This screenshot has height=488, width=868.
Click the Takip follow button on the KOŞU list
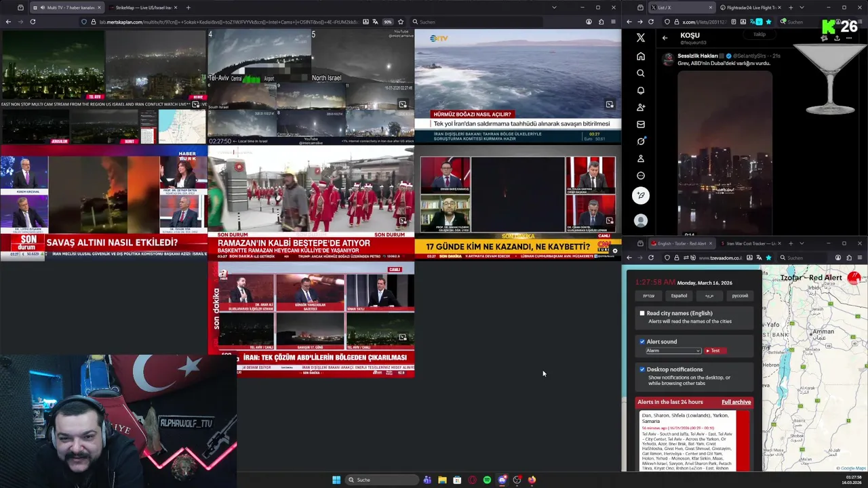coord(759,35)
